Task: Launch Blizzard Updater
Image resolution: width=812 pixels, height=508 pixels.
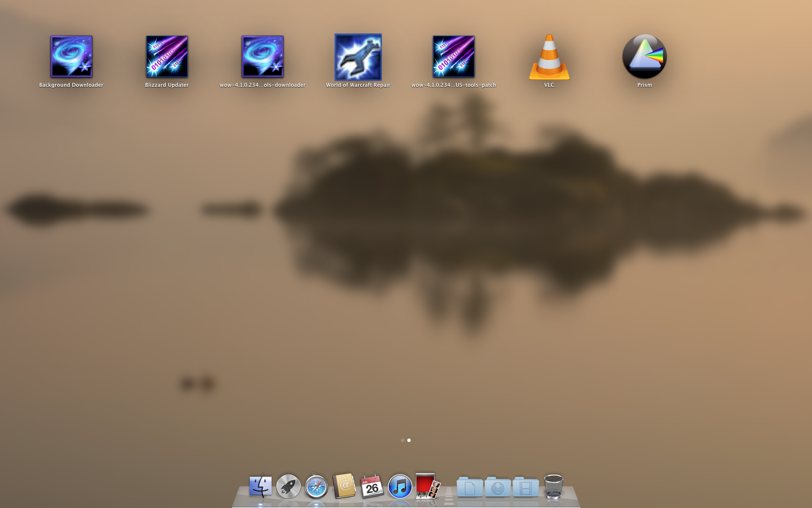Action: (167, 57)
